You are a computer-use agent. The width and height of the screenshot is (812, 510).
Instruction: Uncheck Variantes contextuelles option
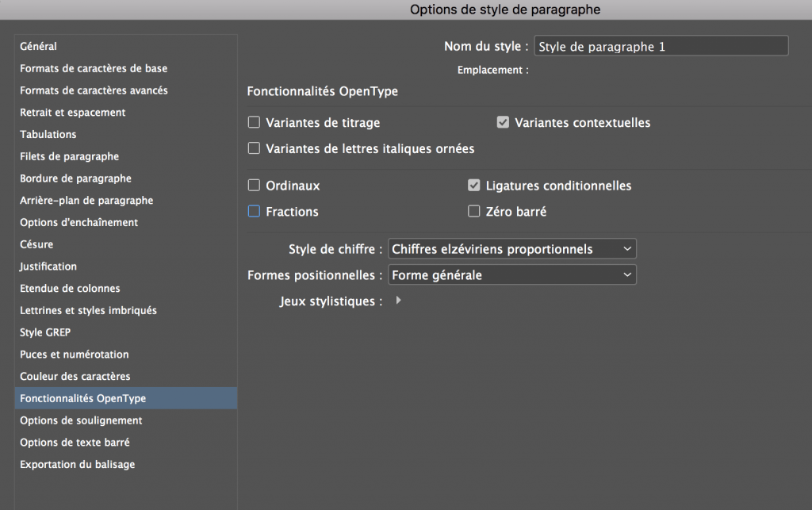click(x=503, y=123)
